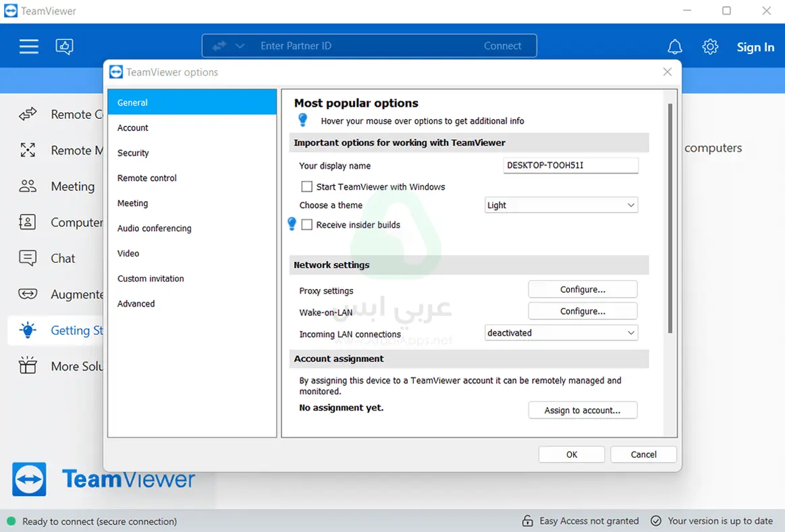Click the feedback speech bubble icon
Viewport: 785px width, 532px height.
(x=64, y=46)
